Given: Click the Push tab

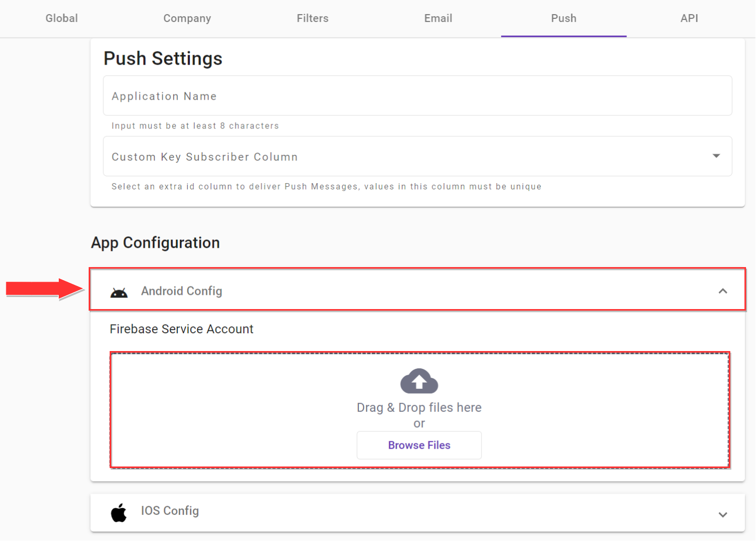Looking at the screenshot, I should (x=564, y=18).
